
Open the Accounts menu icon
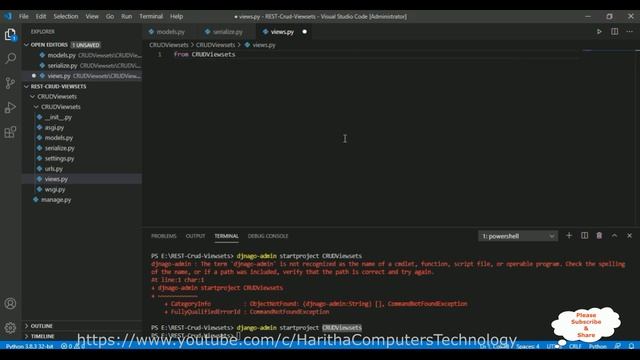[x=10, y=304]
